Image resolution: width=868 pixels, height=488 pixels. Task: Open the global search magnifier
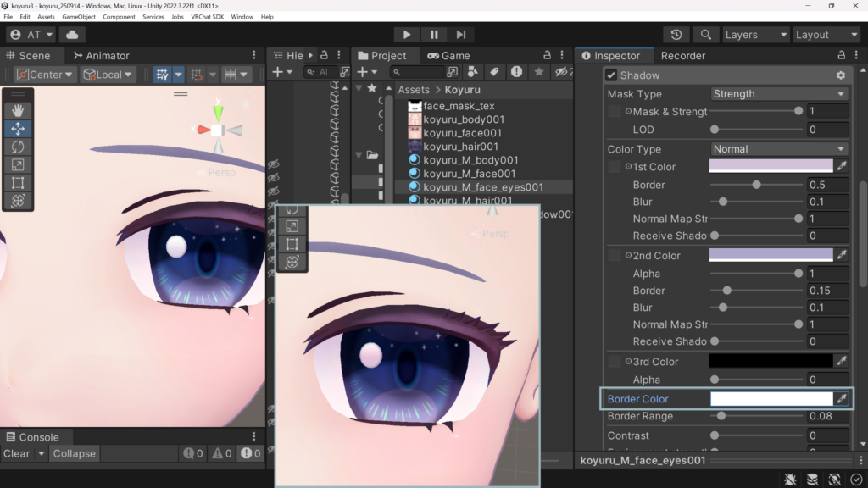[x=705, y=34]
